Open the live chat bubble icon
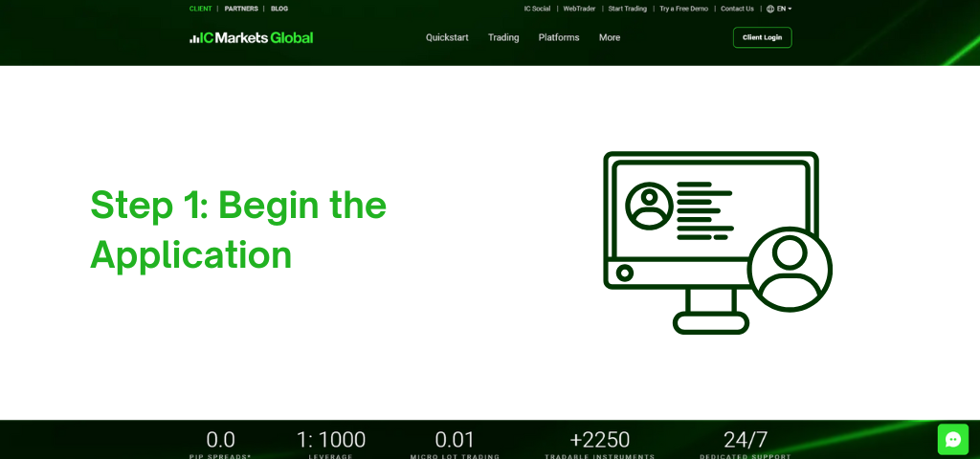The image size is (980, 459). 952,439
